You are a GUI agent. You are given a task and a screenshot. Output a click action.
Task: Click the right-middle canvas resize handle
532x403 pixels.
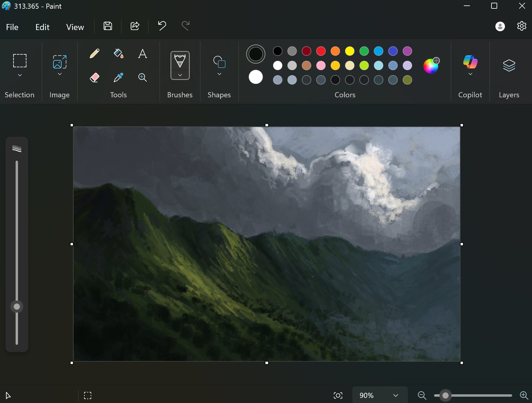pos(462,244)
